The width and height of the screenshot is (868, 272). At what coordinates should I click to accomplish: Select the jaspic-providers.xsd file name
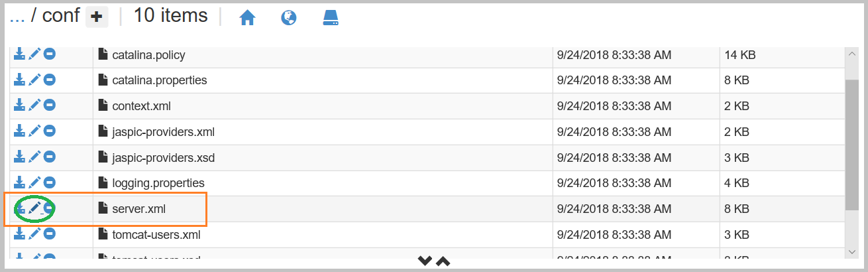click(163, 157)
